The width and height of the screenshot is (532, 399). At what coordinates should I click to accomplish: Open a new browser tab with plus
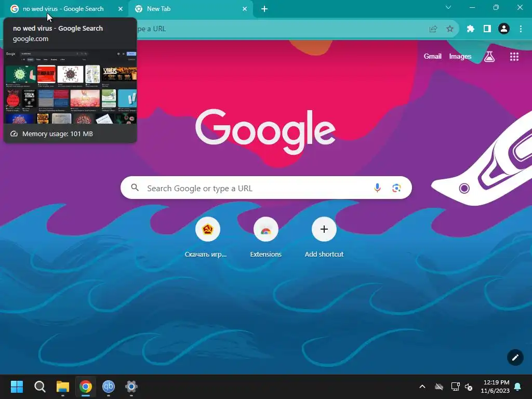[264, 9]
